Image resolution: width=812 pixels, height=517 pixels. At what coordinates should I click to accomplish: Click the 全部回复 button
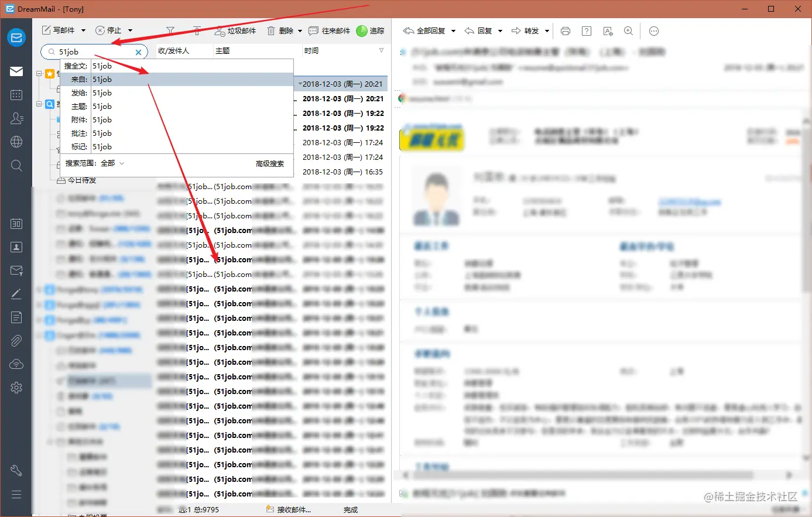click(424, 31)
